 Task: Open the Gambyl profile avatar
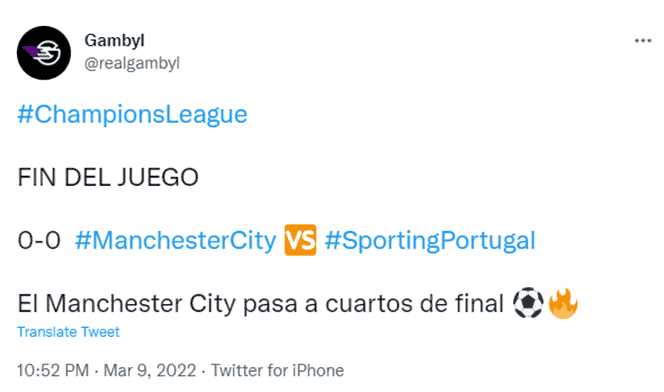pos(44,53)
